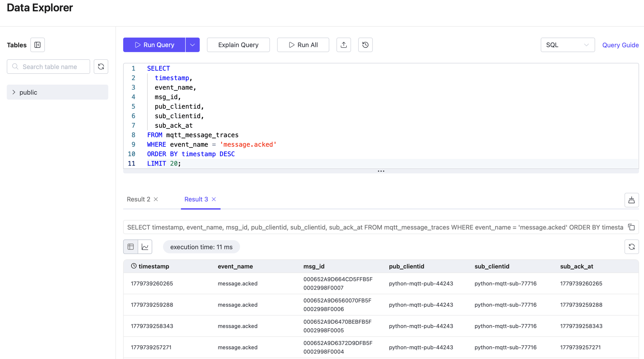Click line 8 FROM mqtt_message_traces
644x359 pixels.
point(193,135)
